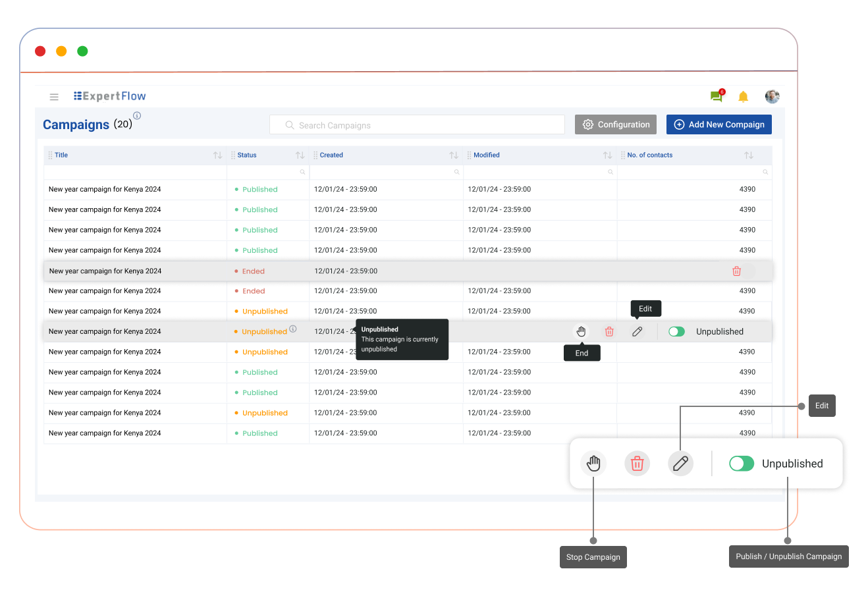Select the Edit pencil icon in the large action bar

click(680, 463)
